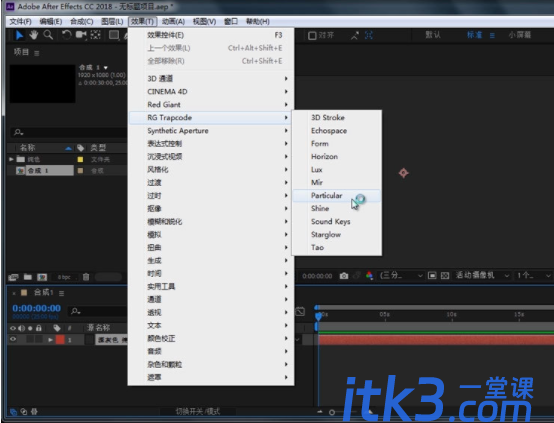Image resolution: width=554 pixels, height=423 pixels.
Task: Select the Rotation tool
Action: click(x=66, y=35)
